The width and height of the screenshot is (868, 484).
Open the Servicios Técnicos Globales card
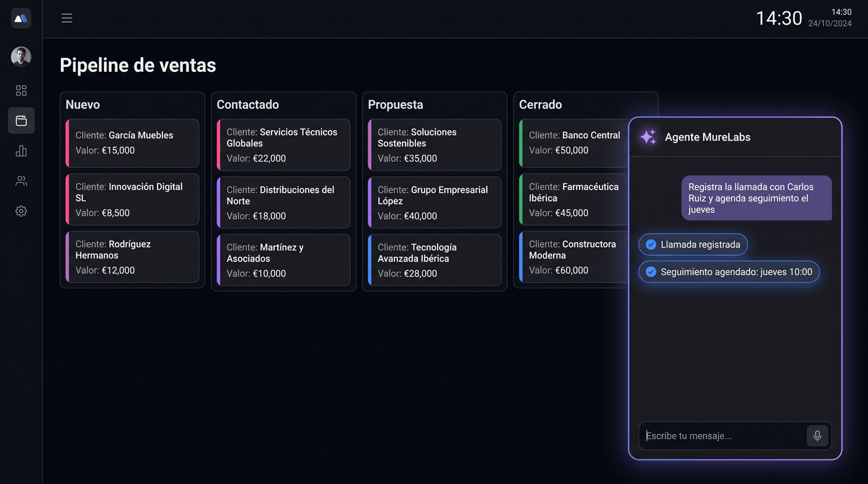click(283, 145)
